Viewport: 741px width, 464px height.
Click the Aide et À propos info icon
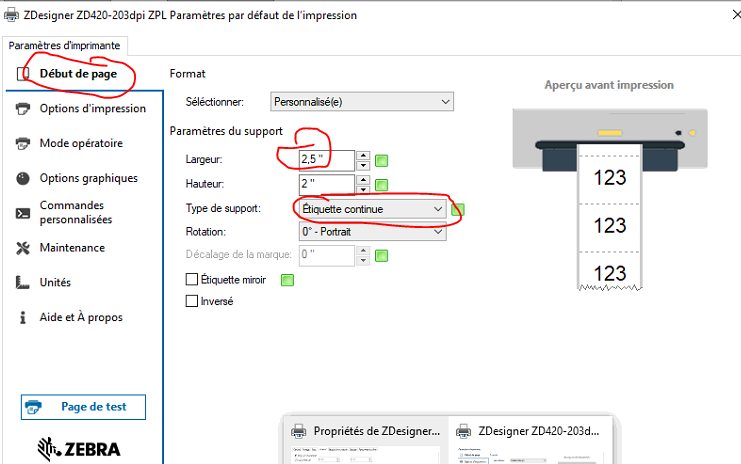point(22,318)
